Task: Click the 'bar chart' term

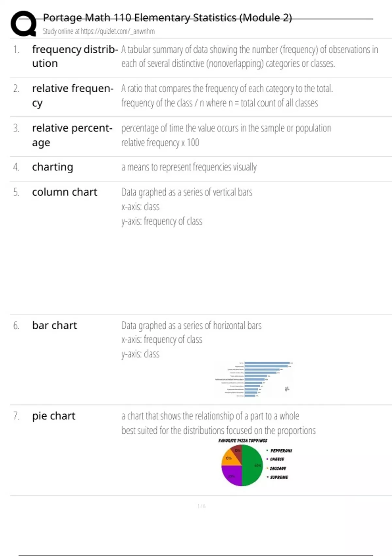Action: 55,325
